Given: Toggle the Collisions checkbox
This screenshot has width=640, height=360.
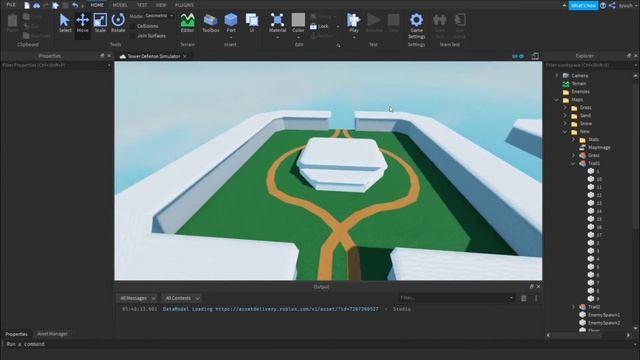Looking at the screenshot, I should coord(133,26).
